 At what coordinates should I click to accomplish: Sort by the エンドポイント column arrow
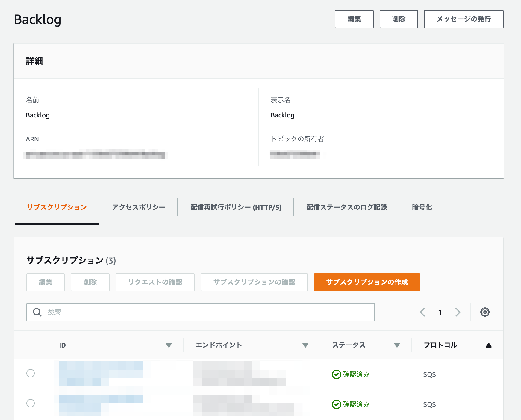tap(305, 345)
